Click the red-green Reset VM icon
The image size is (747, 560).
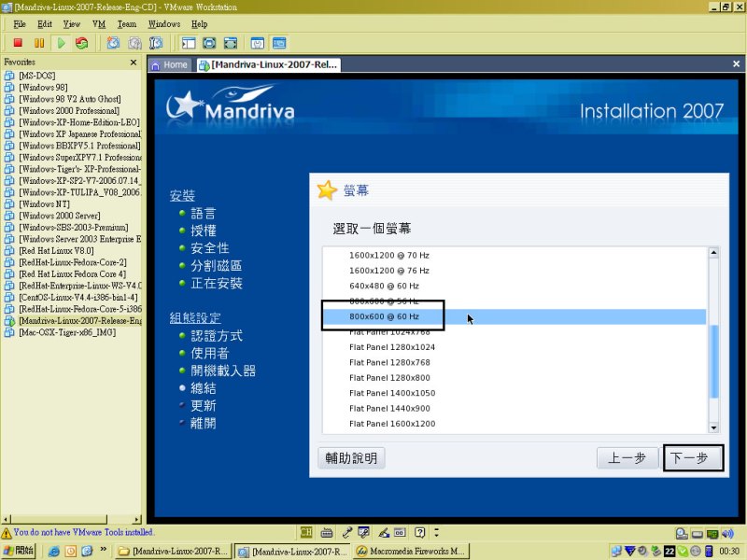(82, 43)
